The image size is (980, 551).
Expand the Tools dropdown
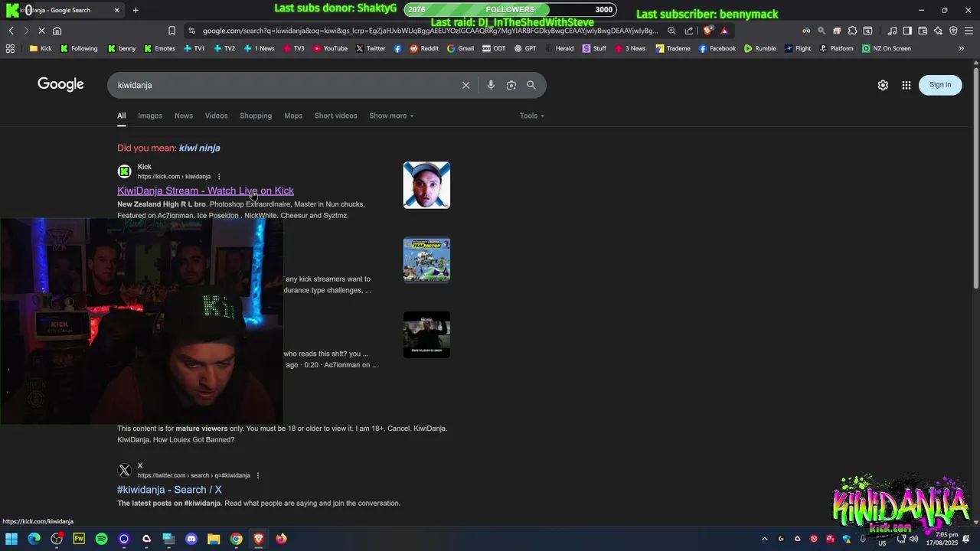532,116
